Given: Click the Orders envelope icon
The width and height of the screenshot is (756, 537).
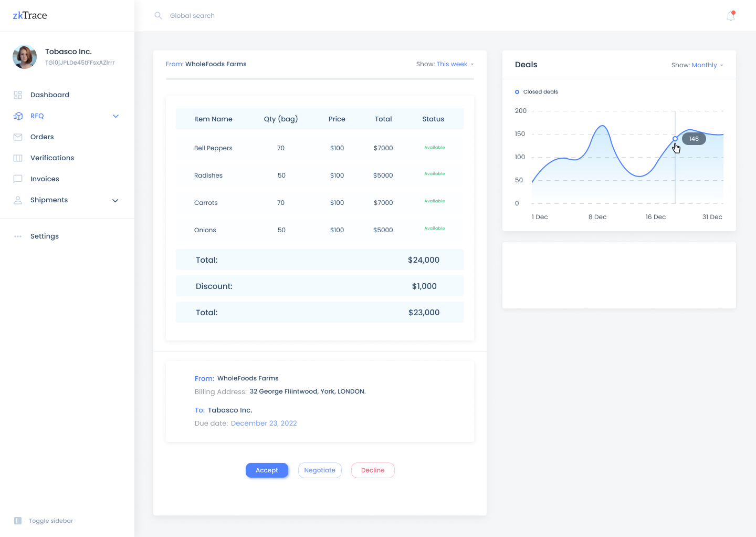Looking at the screenshot, I should coord(18,137).
